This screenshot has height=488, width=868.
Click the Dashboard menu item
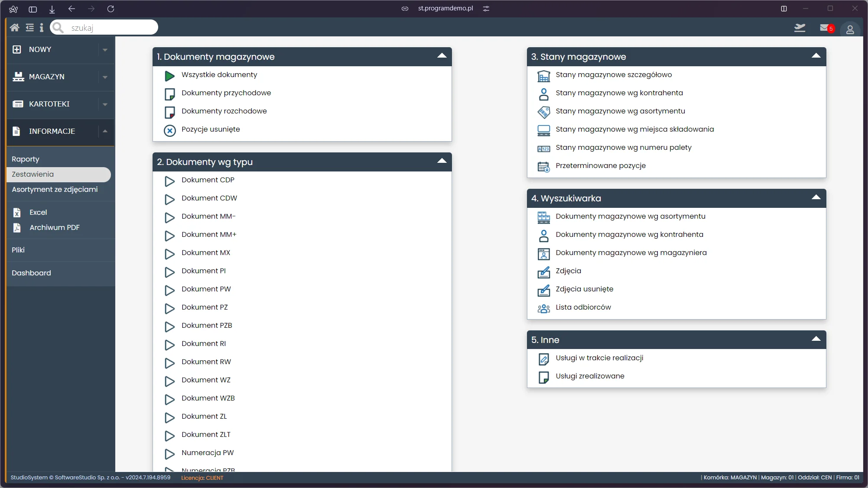(32, 273)
